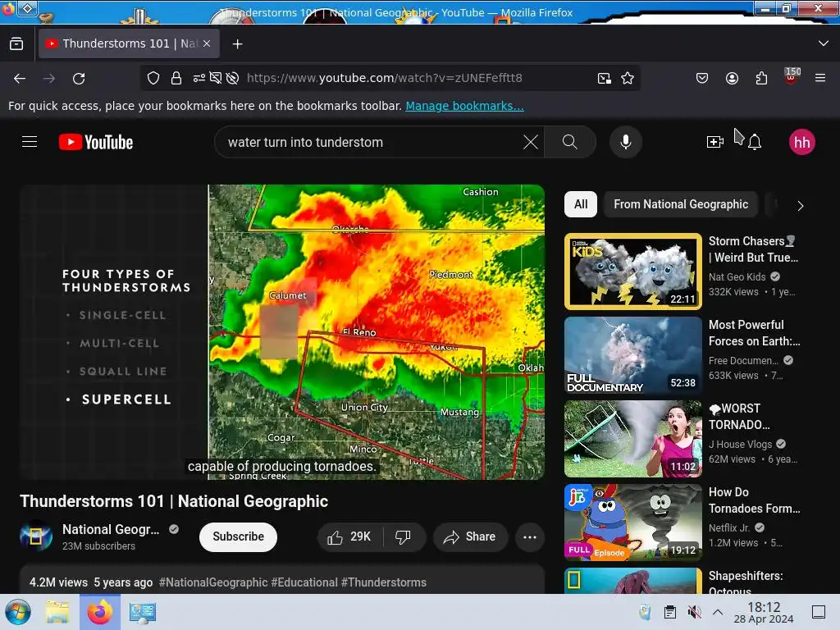The width and height of the screenshot is (840, 630).
Task: Switch to the Thunderstorms 101 browser tab
Action: (x=129, y=43)
